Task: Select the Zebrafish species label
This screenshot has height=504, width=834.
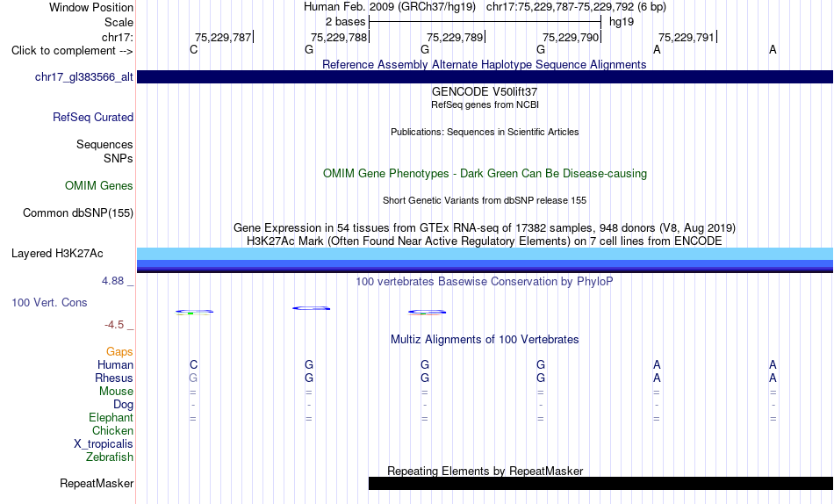Action: pos(110,457)
